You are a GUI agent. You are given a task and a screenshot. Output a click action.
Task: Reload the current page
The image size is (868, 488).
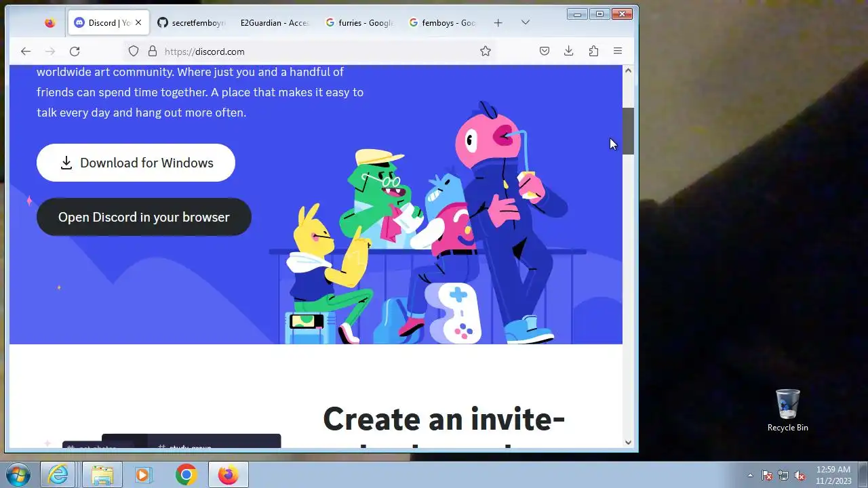click(75, 51)
